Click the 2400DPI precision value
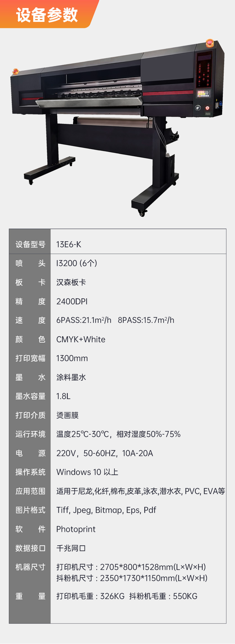Viewport: 235px width, 644px height. click(x=72, y=301)
